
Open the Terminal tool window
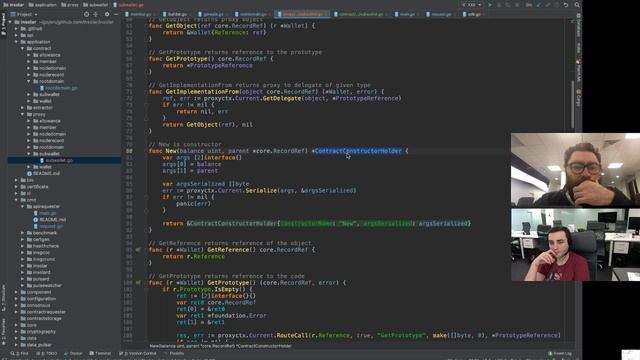[100, 353]
